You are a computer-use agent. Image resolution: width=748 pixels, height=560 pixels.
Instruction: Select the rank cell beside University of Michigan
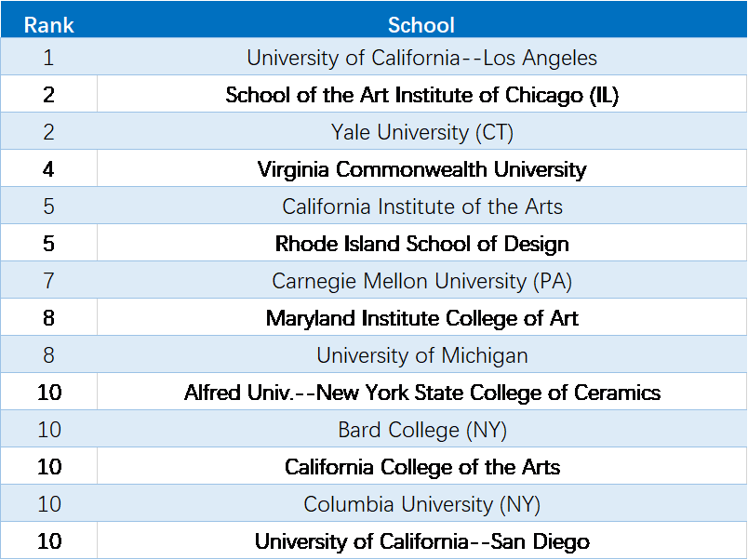pyautogui.click(x=48, y=355)
